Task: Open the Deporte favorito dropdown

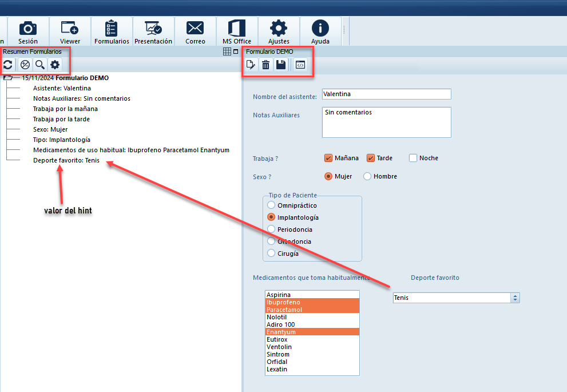Action: tap(515, 298)
